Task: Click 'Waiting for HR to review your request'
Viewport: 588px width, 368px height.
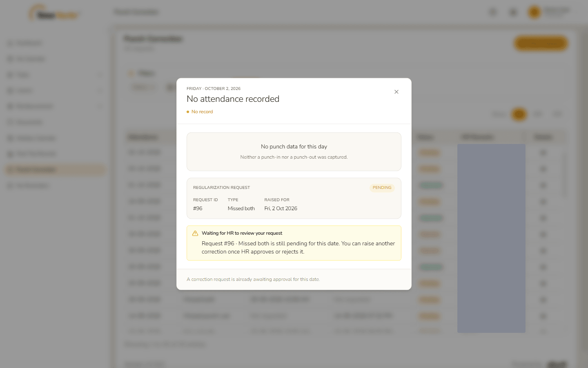Action: pyautogui.click(x=242, y=233)
